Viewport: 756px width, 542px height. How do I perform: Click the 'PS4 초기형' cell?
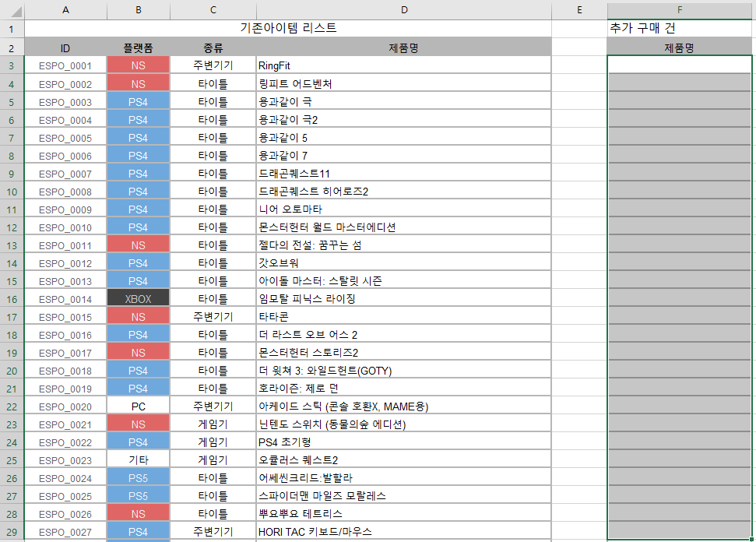tap(404, 442)
